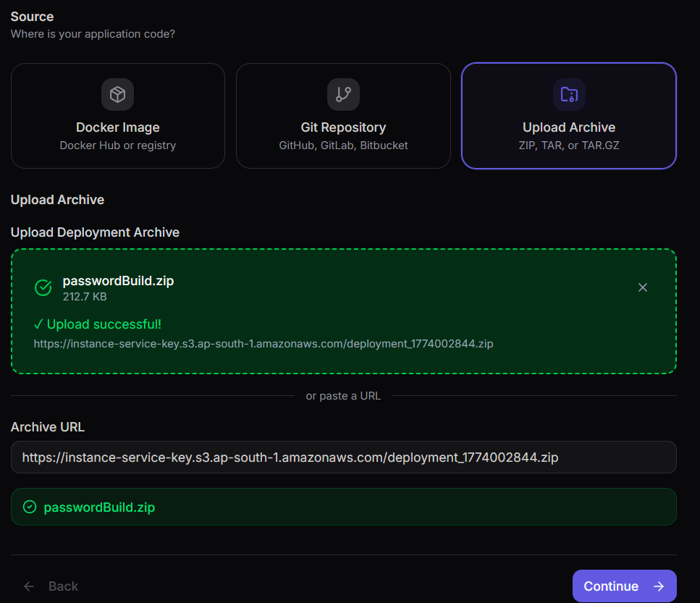
Task: Click Back to return to previous step
Action: click(63, 586)
